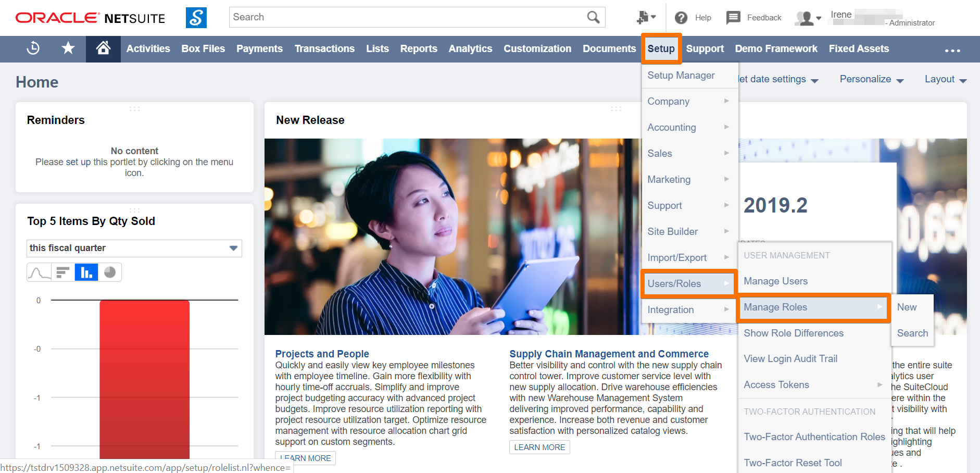
Task: Select the horizontal bar chart icon
Action: pyautogui.click(x=63, y=272)
